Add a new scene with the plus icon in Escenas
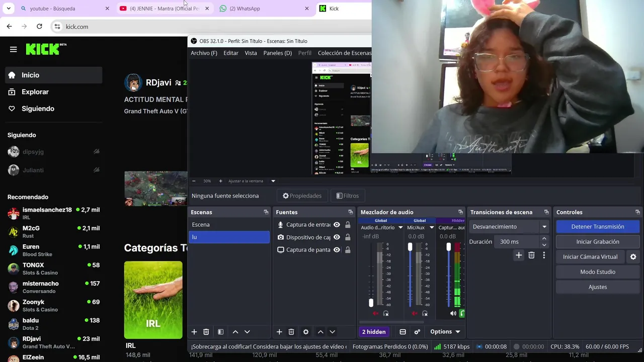The height and width of the screenshot is (362, 644). click(x=194, y=332)
